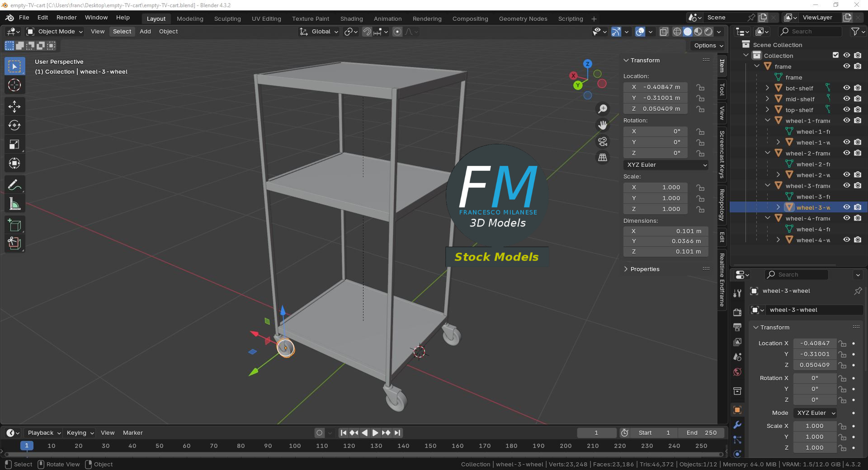Open the XYZ Euler rotation mode dropdown
Viewport: 868px width, 470px height.
(x=665, y=165)
